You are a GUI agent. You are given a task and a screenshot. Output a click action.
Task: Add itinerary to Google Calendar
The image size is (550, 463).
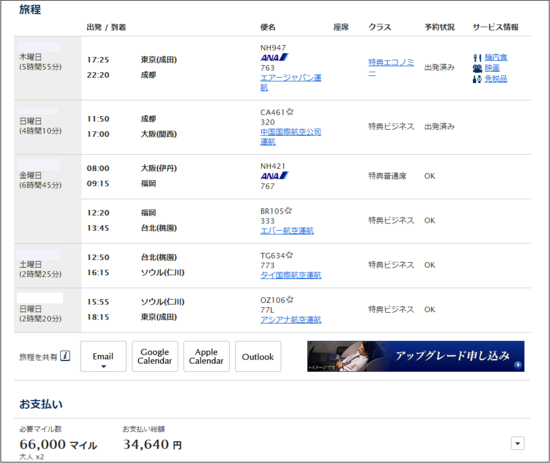(155, 356)
